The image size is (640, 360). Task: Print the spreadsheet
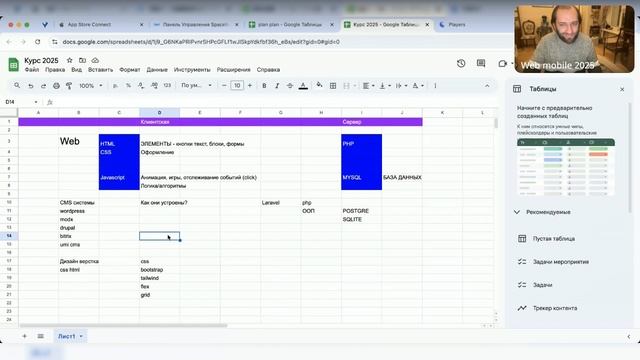56,86
